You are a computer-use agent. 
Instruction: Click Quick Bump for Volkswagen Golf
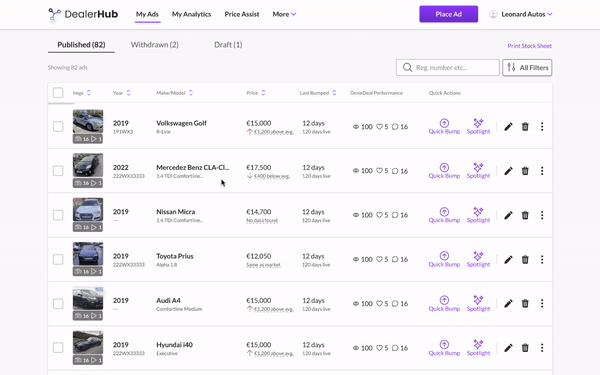(444, 127)
